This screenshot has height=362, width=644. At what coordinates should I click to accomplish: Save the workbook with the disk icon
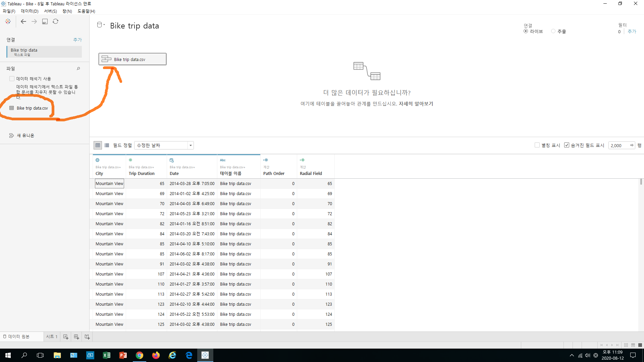[x=45, y=21]
